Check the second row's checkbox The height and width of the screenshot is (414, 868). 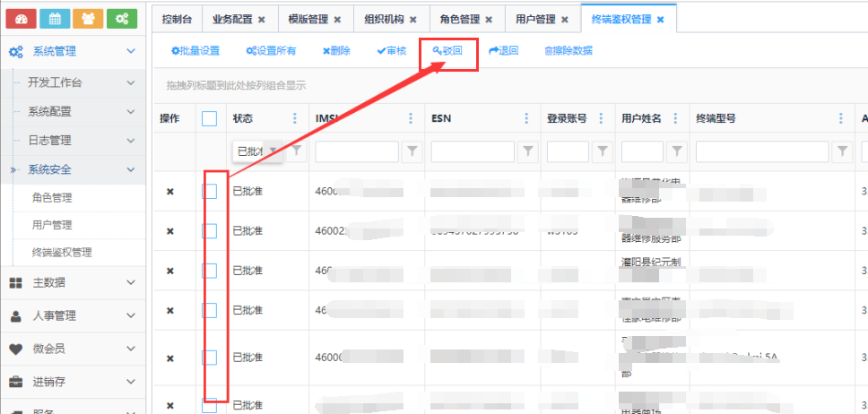click(x=210, y=231)
